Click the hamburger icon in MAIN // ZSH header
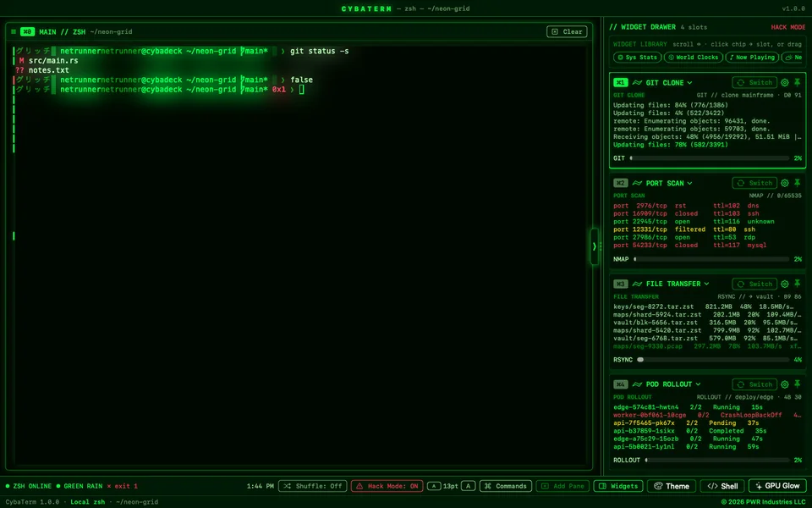The image size is (812, 508). 14,31
